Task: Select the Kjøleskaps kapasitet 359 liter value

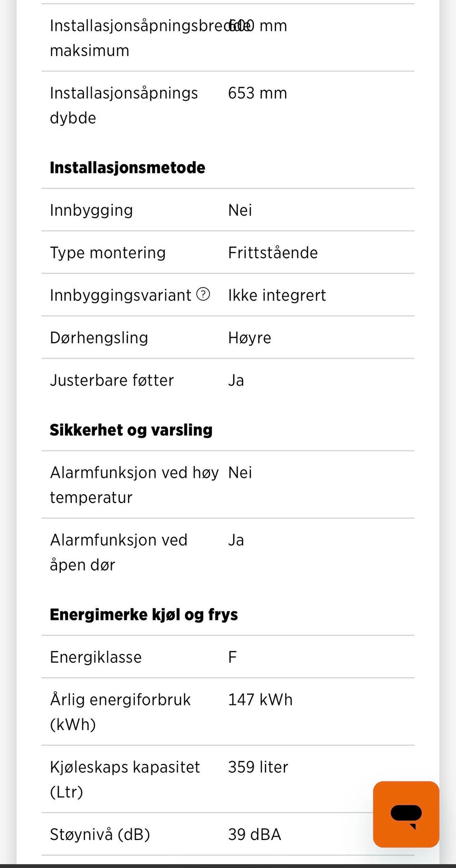Action: [x=258, y=767]
